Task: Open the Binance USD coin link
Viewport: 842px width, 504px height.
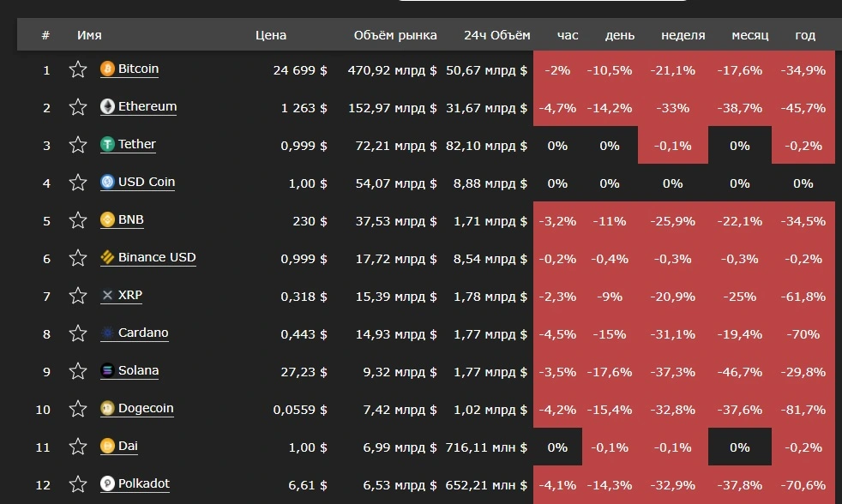Action: (x=157, y=258)
